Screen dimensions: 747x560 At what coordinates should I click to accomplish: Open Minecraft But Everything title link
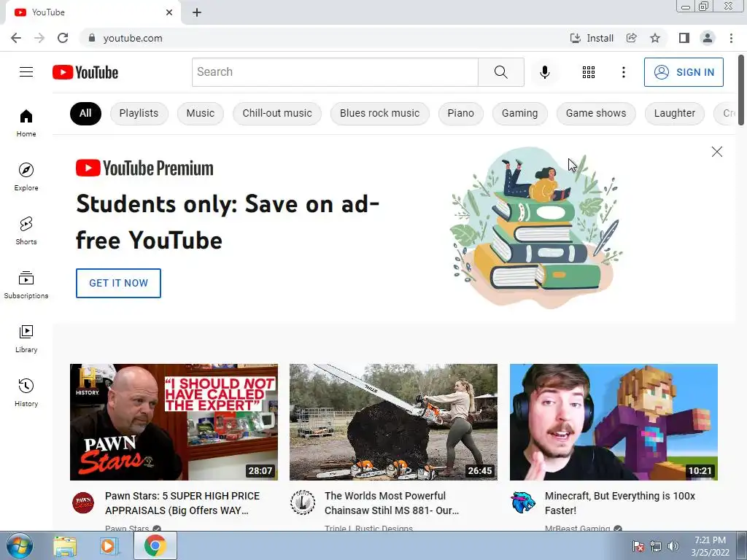point(620,503)
